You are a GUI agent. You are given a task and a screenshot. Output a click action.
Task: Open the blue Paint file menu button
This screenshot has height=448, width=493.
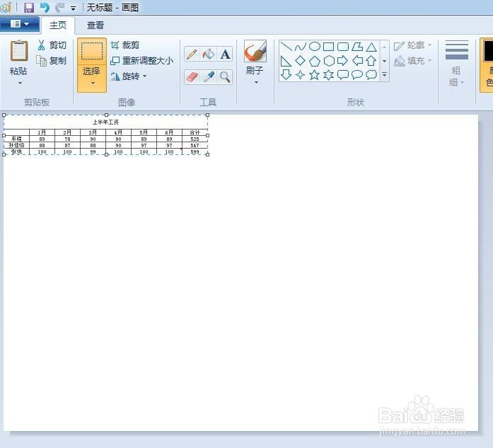(20, 24)
